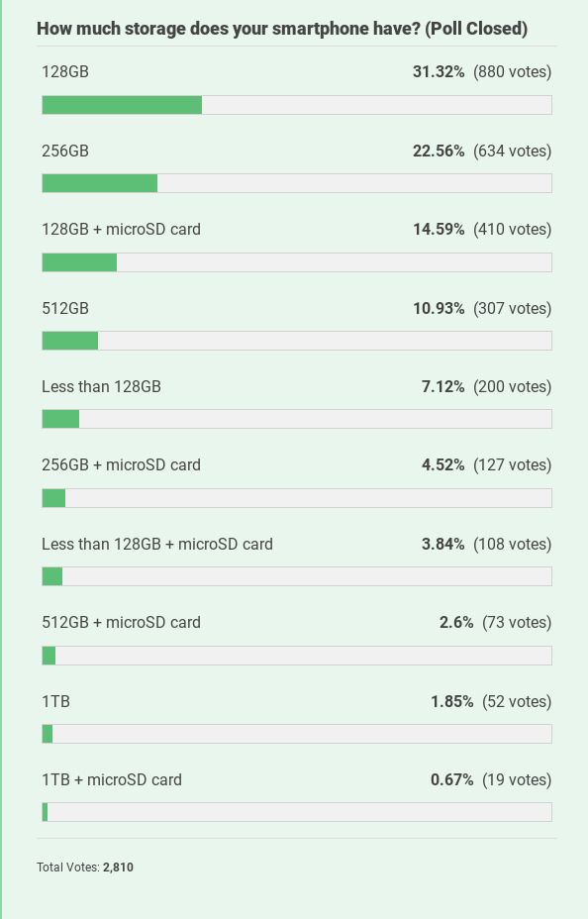Click the 880 votes count

512,71
